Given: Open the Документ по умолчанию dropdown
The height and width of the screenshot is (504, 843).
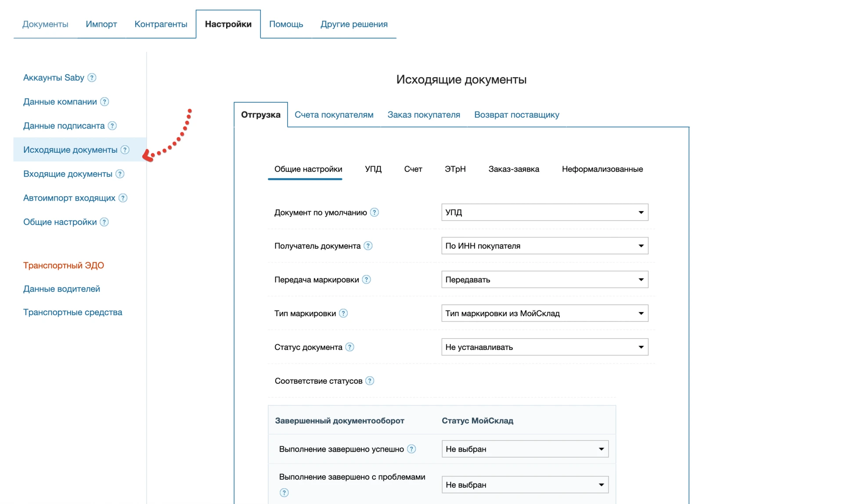Looking at the screenshot, I should [544, 212].
